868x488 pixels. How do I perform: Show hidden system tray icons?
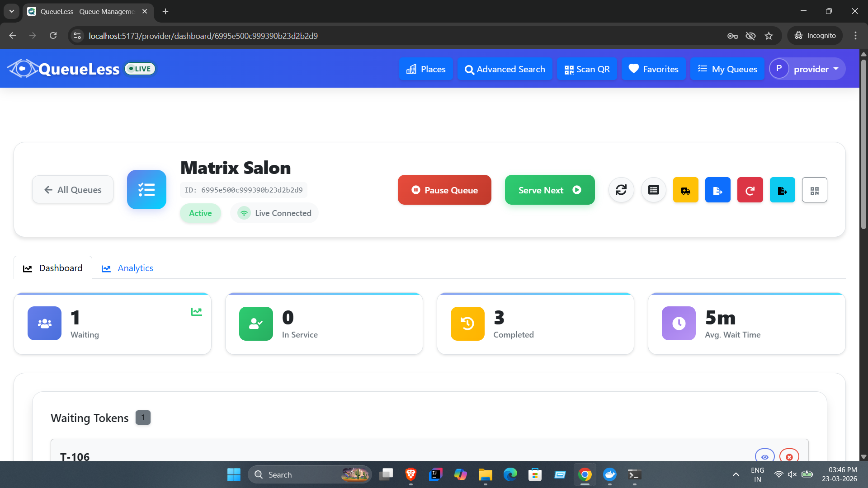[736, 474]
